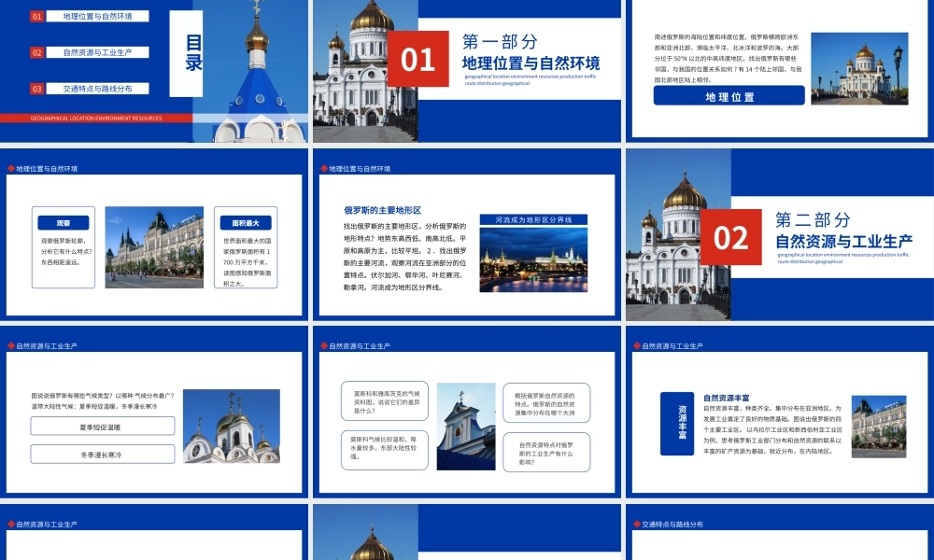The image size is (934, 560).
Task: Select the 第一部分 heading text
Action: (500, 42)
